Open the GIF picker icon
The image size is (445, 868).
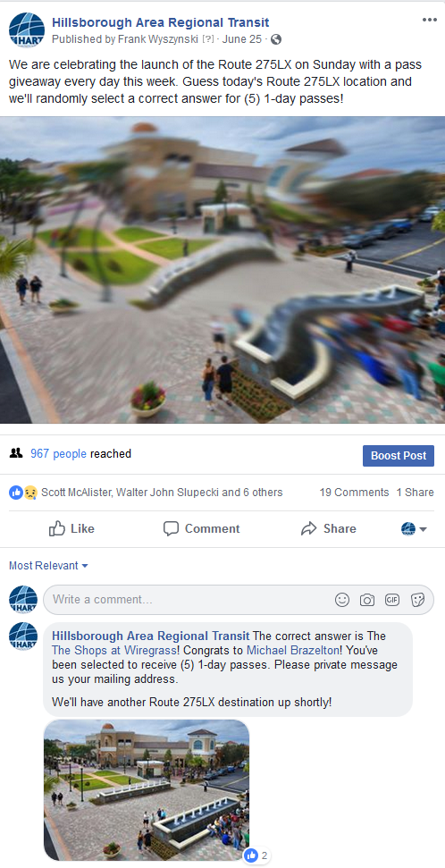pos(392,600)
